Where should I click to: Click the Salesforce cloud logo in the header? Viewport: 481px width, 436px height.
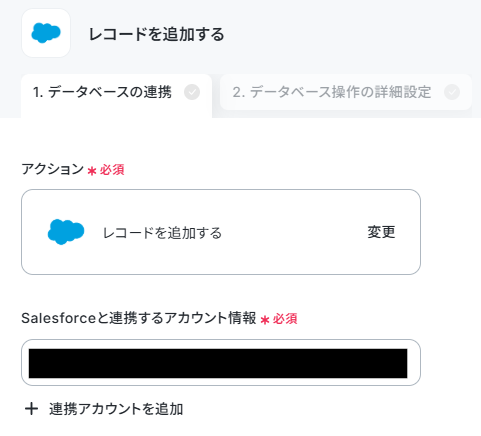[x=46, y=33]
